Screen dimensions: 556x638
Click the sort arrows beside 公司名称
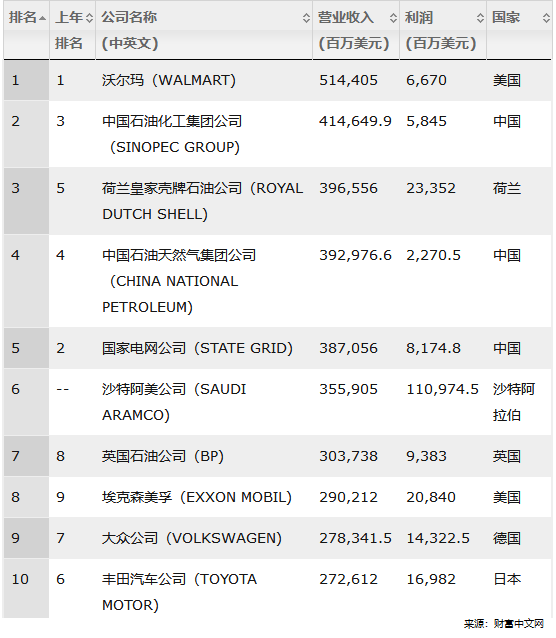306,18
